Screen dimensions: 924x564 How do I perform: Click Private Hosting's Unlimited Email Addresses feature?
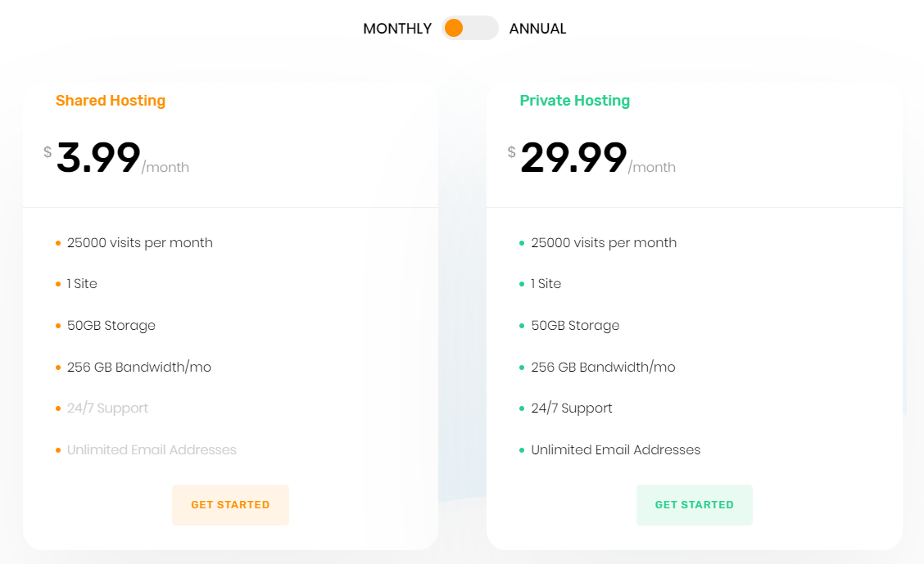(616, 449)
